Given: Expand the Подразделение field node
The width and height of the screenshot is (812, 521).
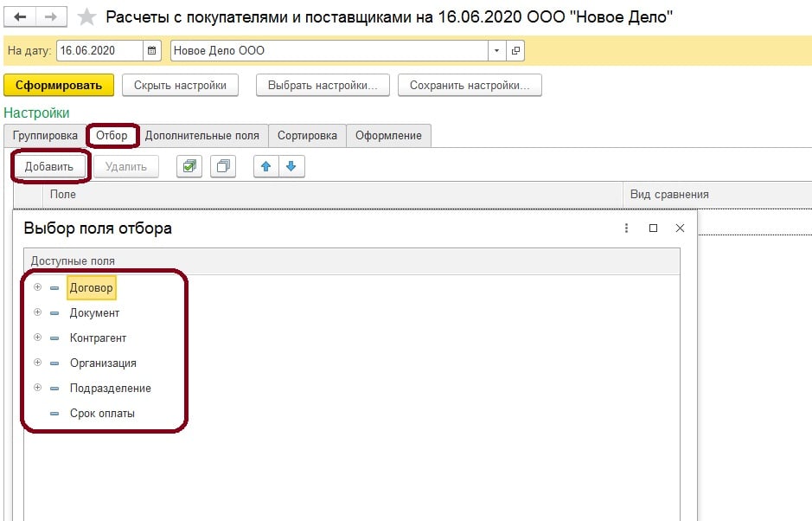Looking at the screenshot, I should coord(37,388).
